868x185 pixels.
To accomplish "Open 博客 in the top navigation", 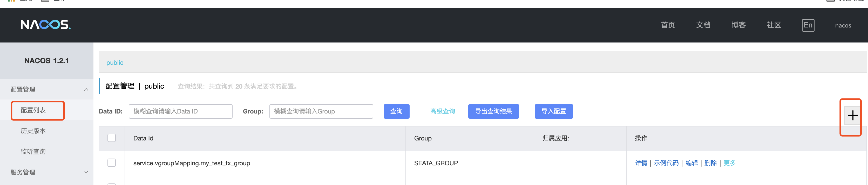I will 739,25.
